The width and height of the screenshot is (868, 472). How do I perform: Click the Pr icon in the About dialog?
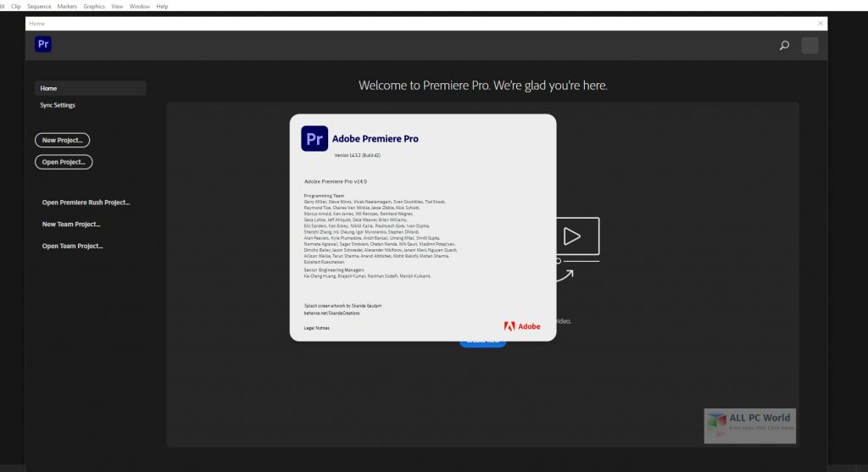click(314, 138)
